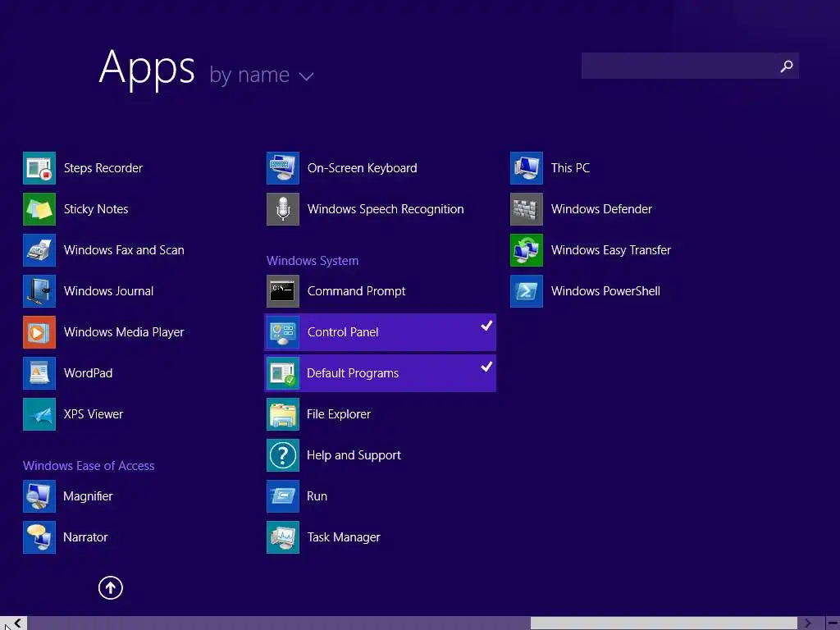Click the chevron next to 'by name'
840x630 pixels.
click(x=307, y=76)
